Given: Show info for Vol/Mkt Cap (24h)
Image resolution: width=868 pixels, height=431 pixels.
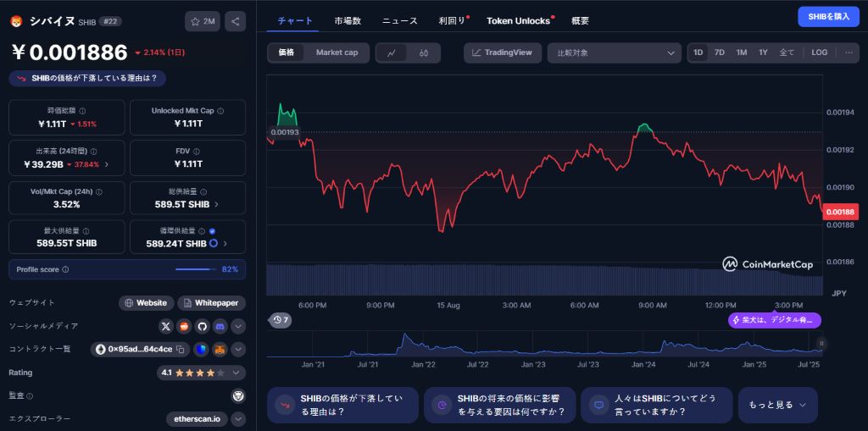Looking at the screenshot, I should click(99, 191).
